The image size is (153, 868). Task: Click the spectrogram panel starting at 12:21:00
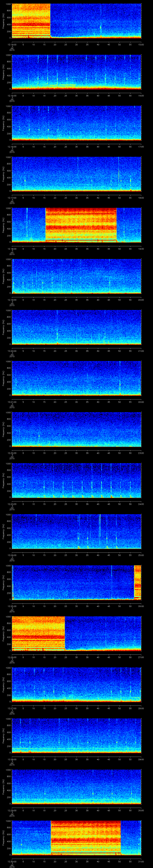77,378
